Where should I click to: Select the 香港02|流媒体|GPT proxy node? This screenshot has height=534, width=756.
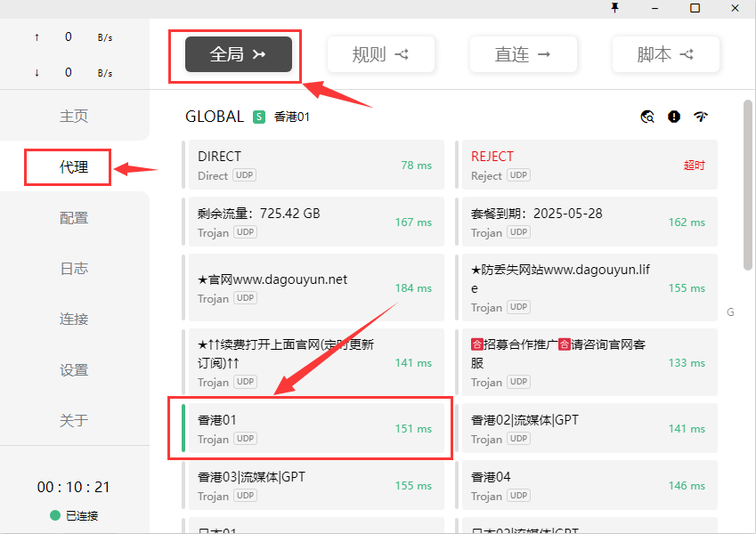[x=585, y=428]
